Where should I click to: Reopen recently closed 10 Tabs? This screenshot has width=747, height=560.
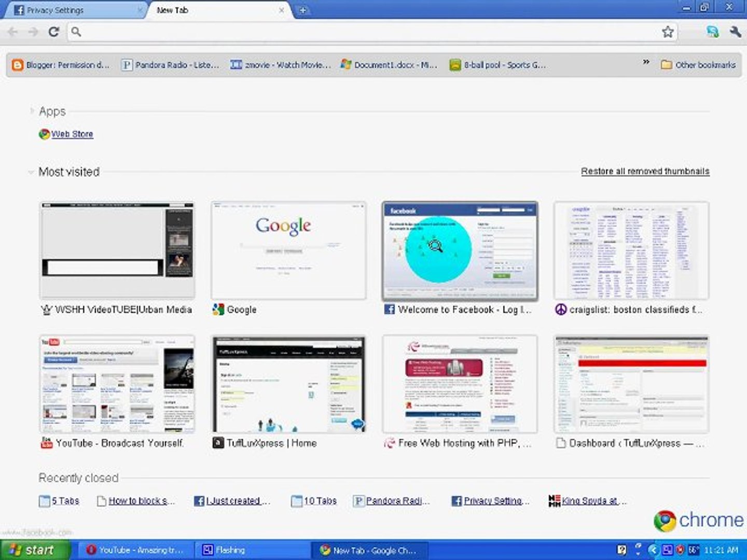pyautogui.click(x=314, y=501)
